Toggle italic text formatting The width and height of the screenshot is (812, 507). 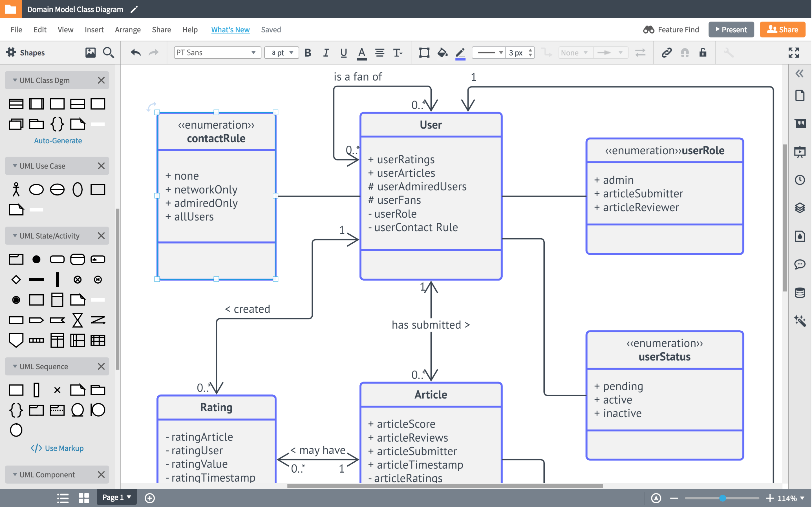click(x=325, y=53)
